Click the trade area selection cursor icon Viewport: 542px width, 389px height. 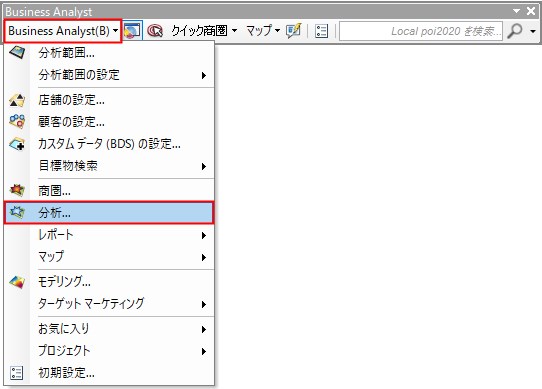(x=155, y=31)
